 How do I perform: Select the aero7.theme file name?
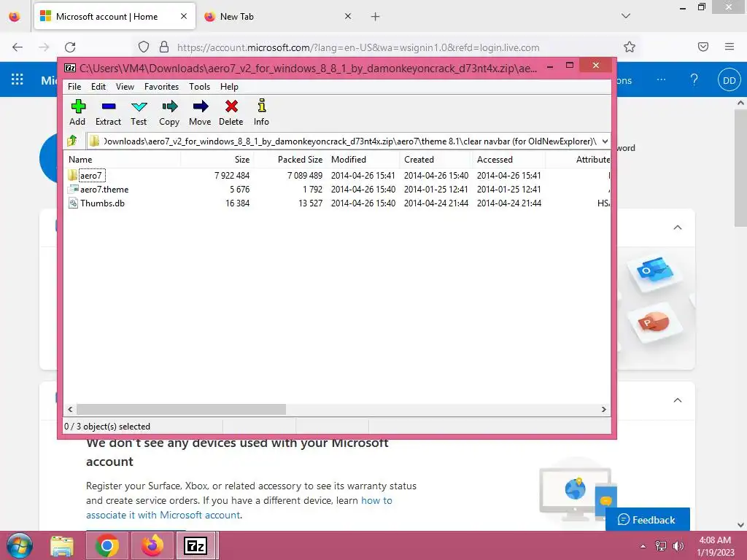(x=104, y=190)
